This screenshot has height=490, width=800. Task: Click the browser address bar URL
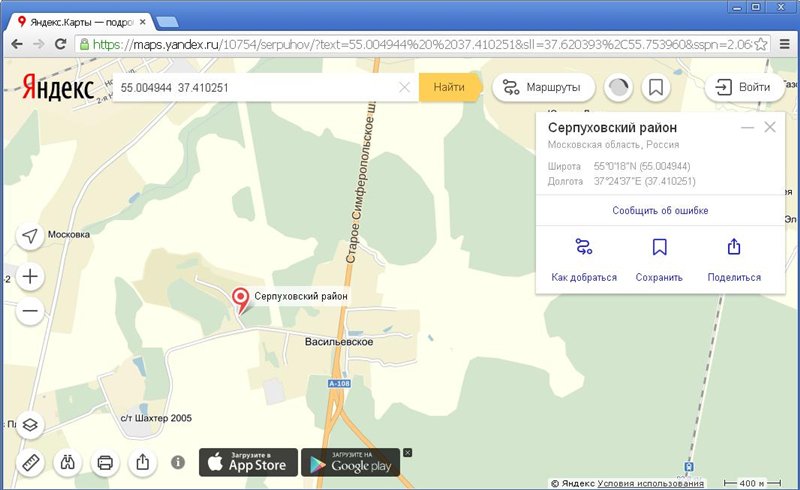(421, 44)
